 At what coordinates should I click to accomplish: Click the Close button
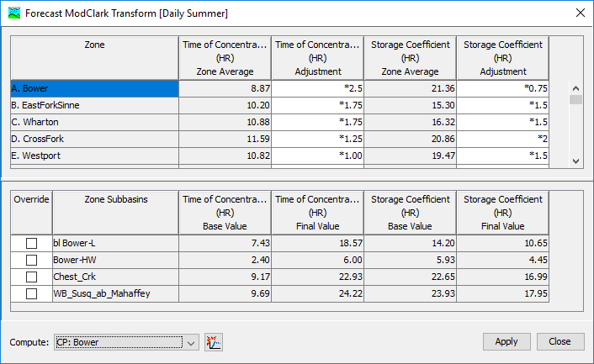[560, 341]
